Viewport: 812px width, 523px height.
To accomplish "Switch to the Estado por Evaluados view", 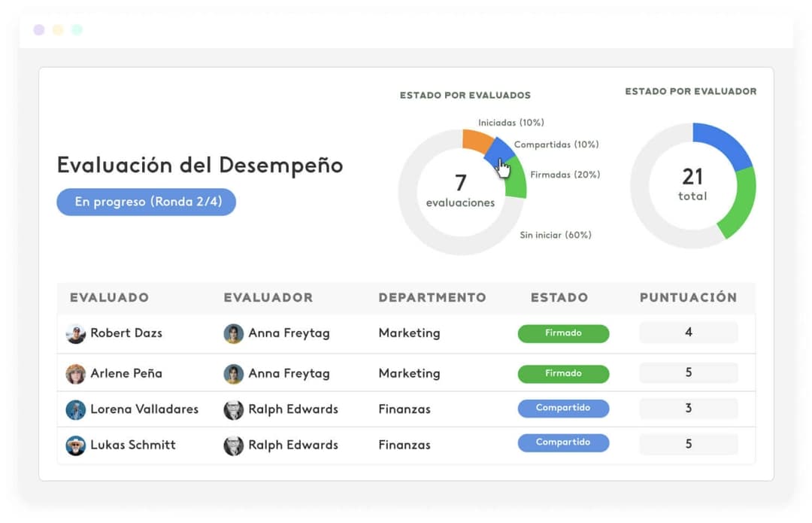I will (x=465, y=96).
